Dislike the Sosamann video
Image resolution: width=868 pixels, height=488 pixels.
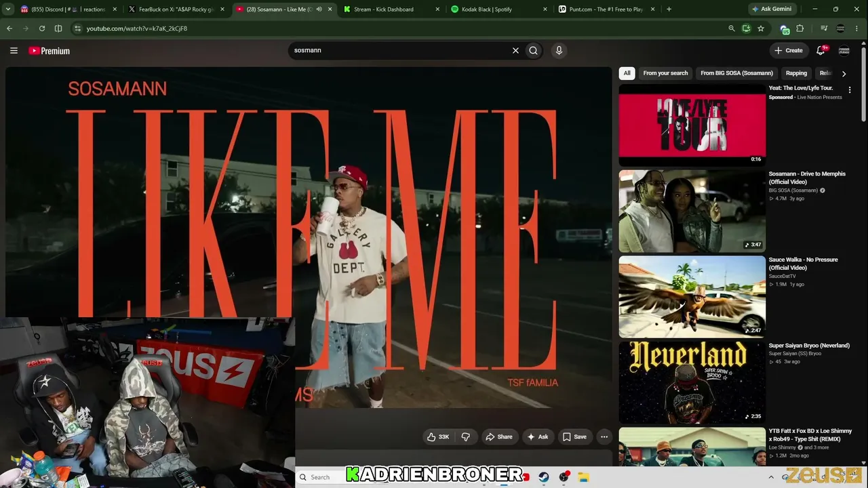click(x=466, y=437)
